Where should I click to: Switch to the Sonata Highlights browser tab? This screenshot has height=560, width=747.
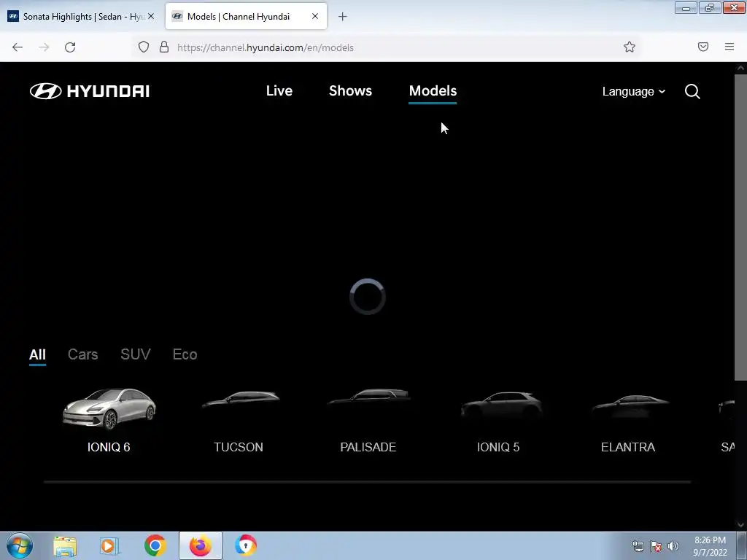pyautogui.click(x=81, y=17)
